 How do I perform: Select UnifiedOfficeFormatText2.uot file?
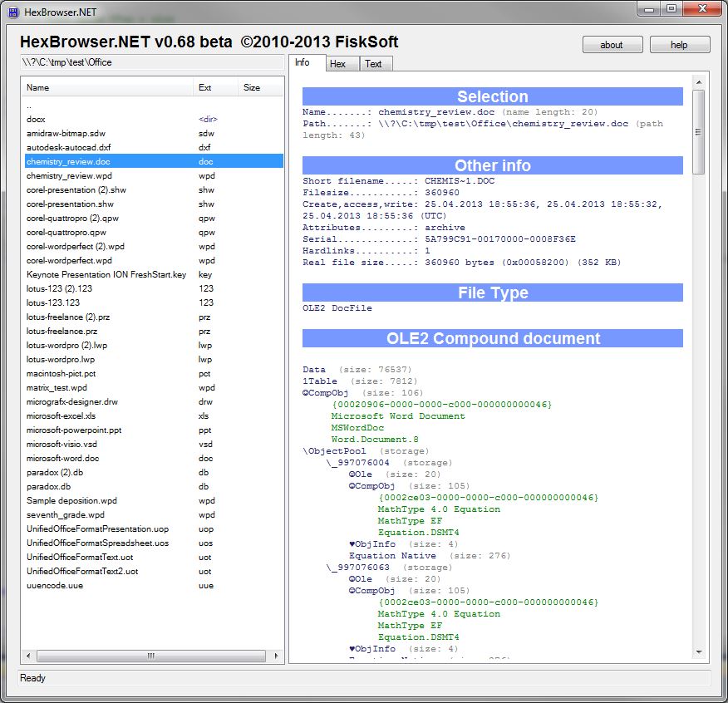[x=154, y=571]
